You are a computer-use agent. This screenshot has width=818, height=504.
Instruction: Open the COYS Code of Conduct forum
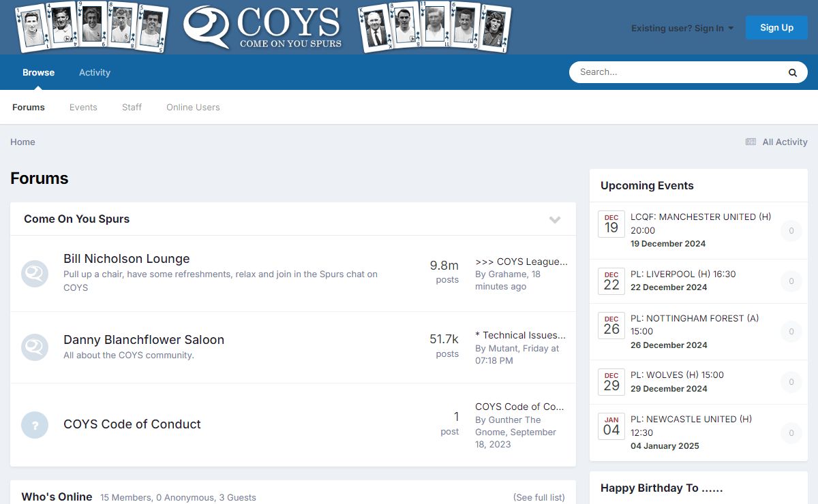pyautogui.click(x=132, y=424)
